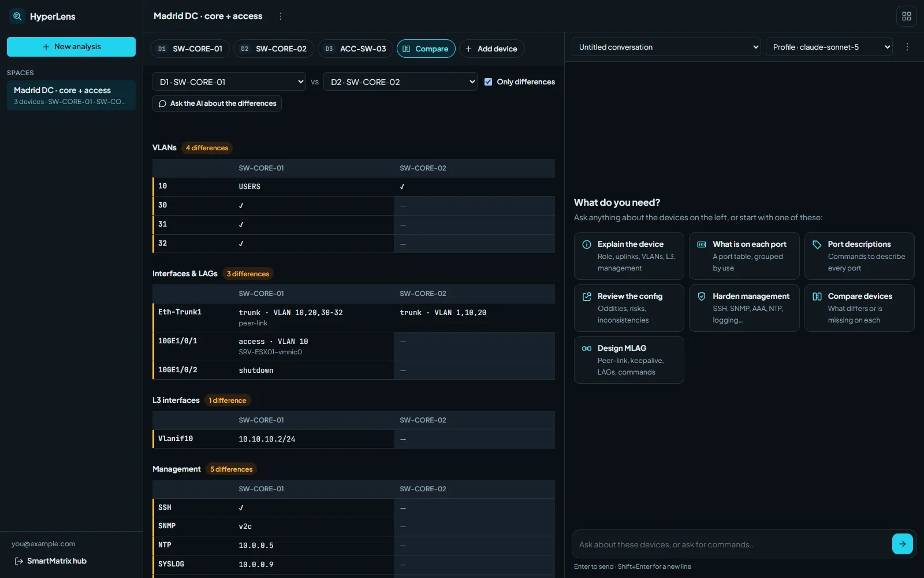The width and height of the screenshot is (924, 578).
Task: Click the VLANs 4 differences badge
Action: point(207,148)
